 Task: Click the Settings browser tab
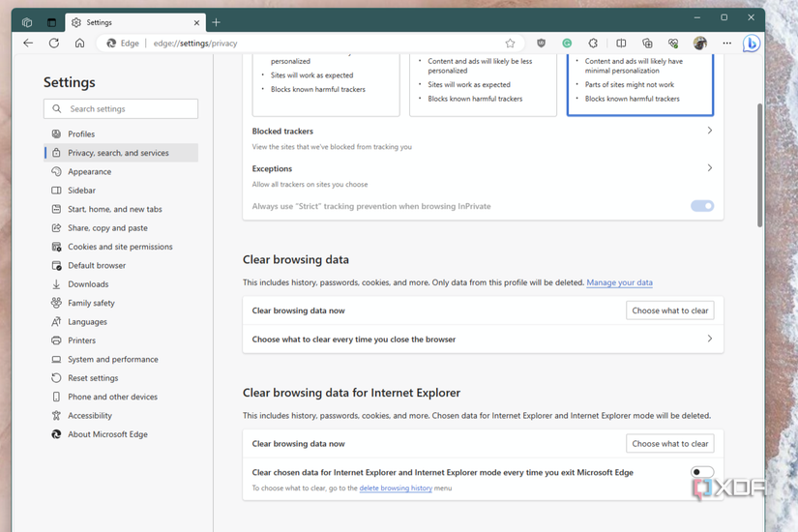[135, 22]
